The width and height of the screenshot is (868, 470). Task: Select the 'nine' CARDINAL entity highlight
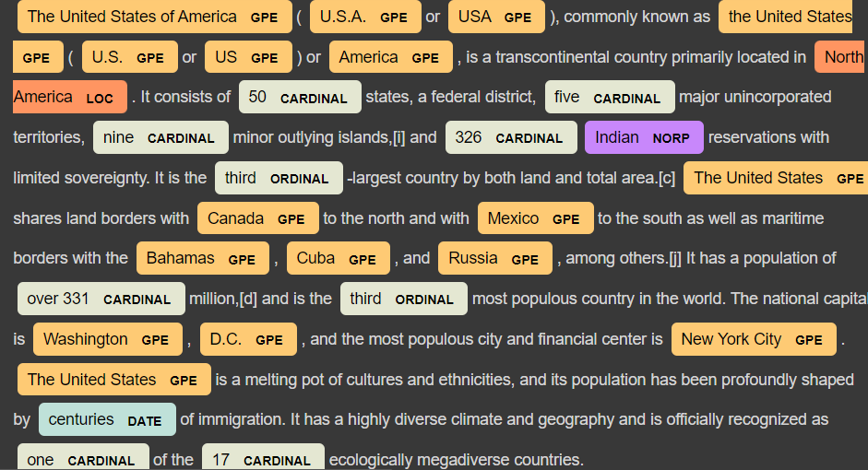point(161,137)
